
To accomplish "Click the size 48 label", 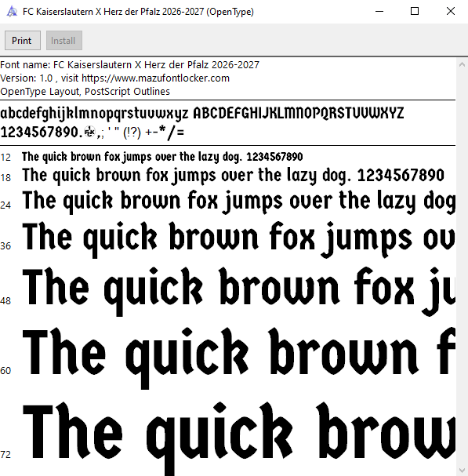I will pos(5,301).
